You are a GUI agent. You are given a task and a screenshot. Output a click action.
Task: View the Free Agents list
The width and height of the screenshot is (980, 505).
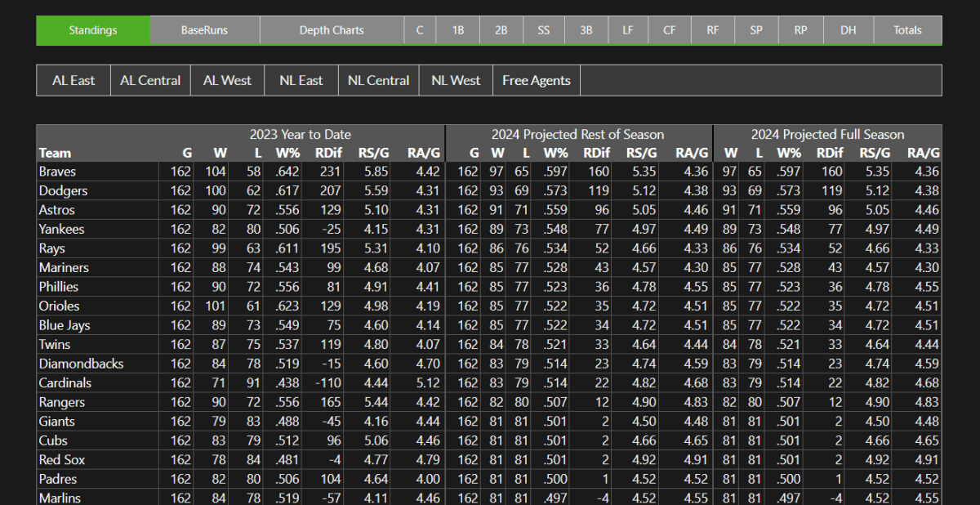click(536, 80)
